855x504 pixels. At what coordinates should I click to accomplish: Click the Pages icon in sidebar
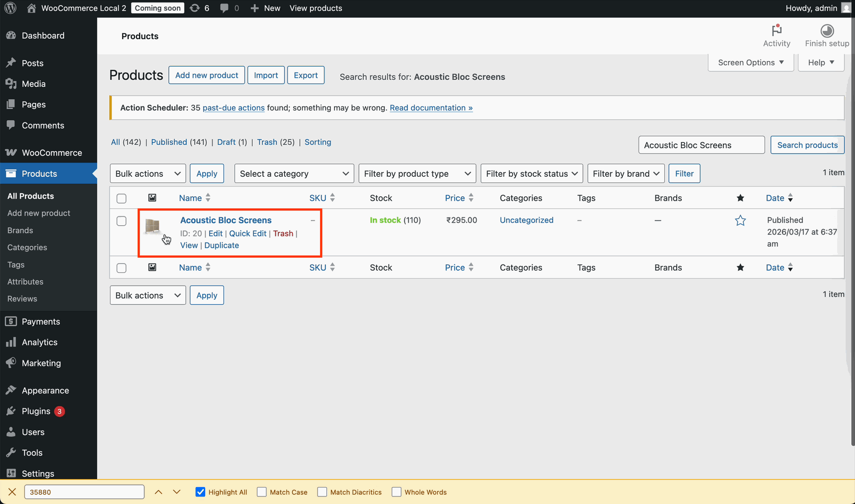point(11,104)
